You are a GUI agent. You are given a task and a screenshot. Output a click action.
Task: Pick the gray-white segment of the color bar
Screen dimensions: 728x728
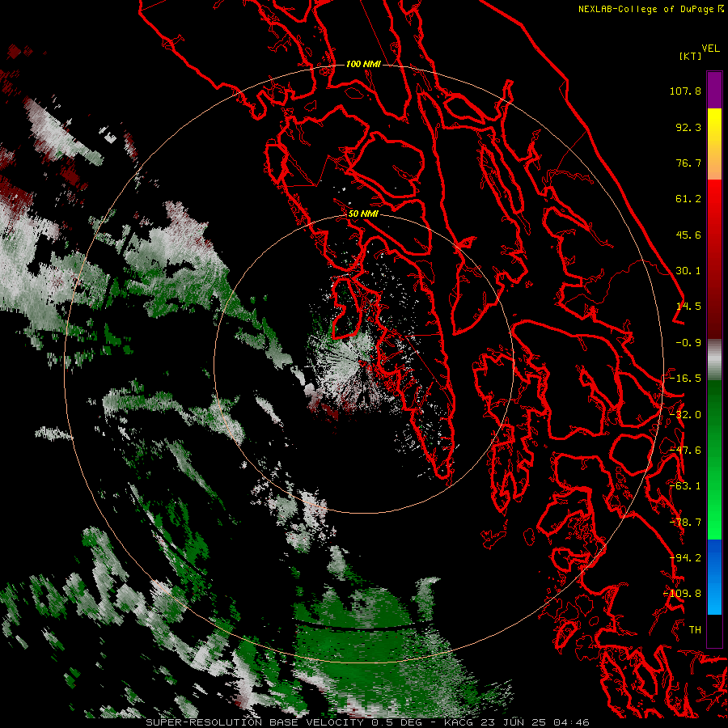tap(714, 360)
